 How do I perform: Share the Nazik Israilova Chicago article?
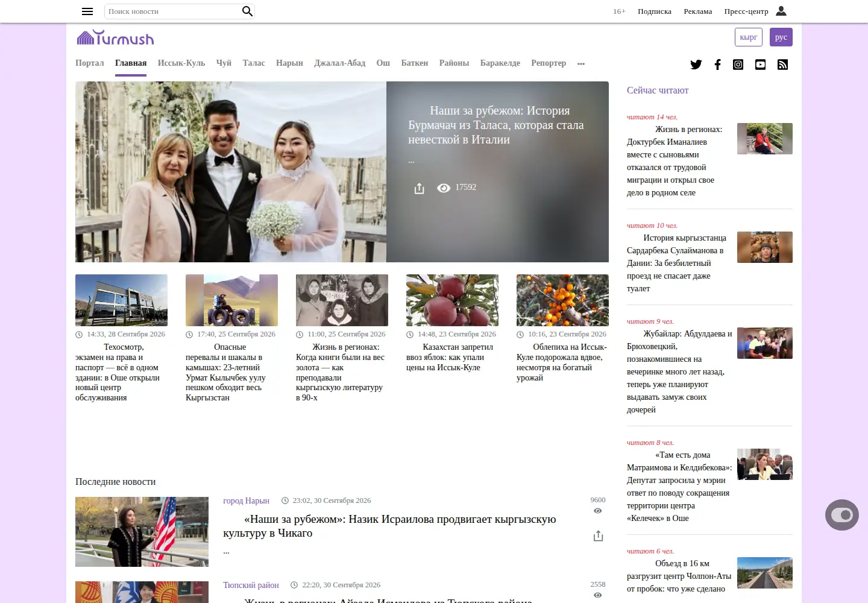(x=598, y=535)
